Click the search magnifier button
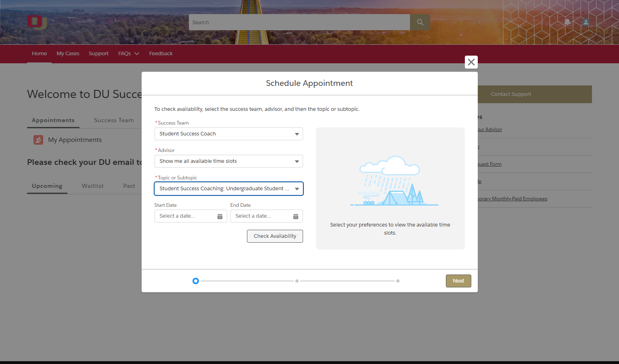Image resolution: width=619 pixels, height=364 pixels. tap(420, 22)
